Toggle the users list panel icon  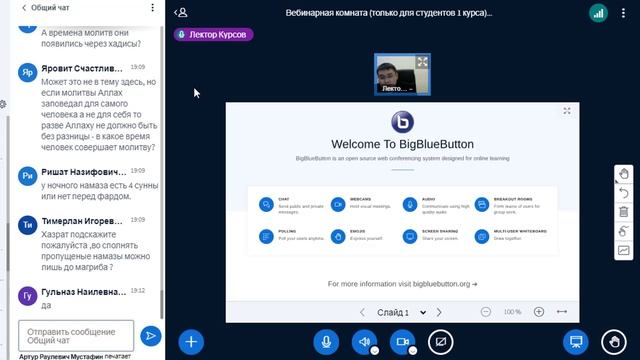(181, 13)
